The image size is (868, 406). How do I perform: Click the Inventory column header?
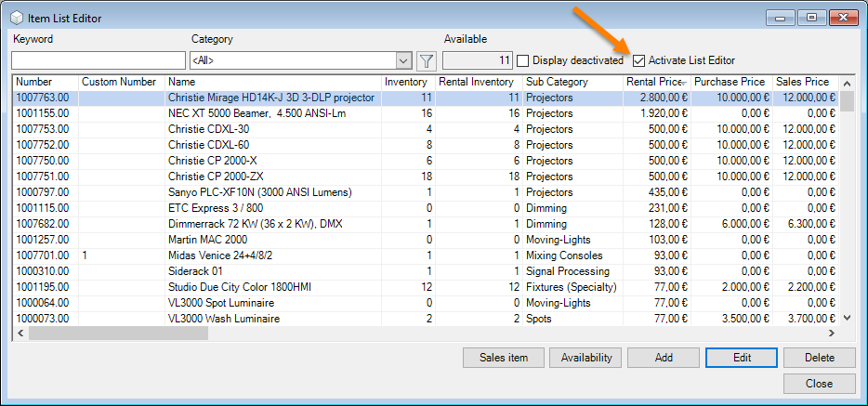click(407, 82)
